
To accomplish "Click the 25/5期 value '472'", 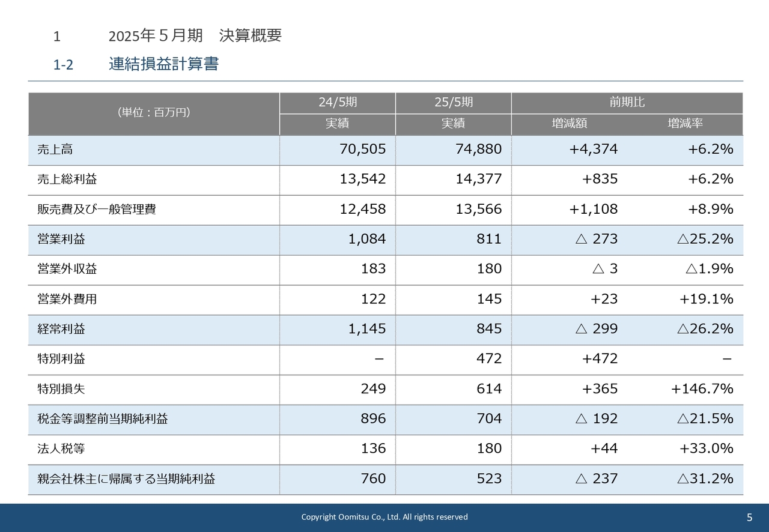I will point(490,358).
